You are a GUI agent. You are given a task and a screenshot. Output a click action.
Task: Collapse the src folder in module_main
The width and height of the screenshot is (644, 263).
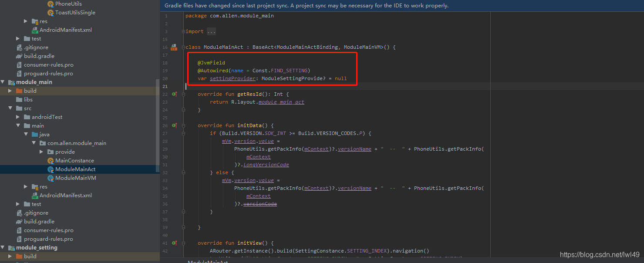(x=10, y=108)
